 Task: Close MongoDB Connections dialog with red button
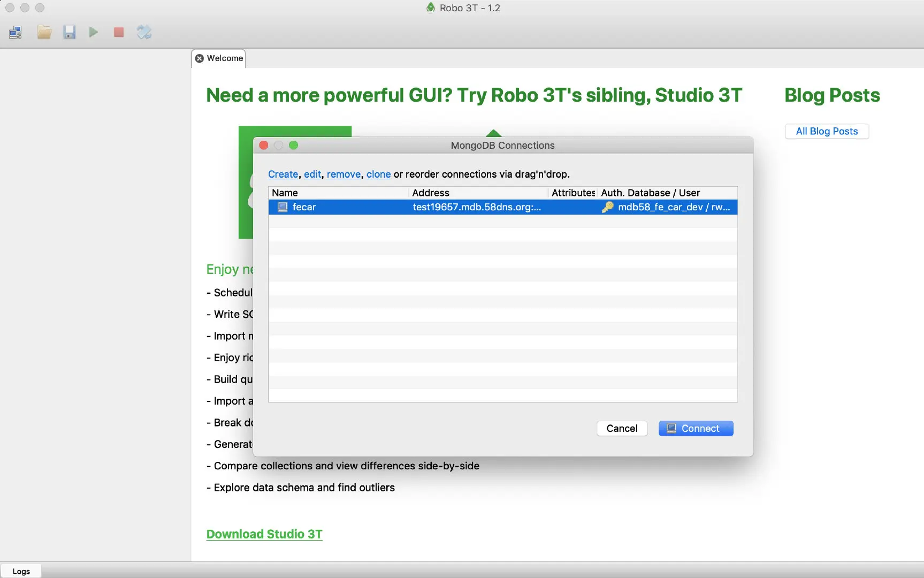(264, 145)
